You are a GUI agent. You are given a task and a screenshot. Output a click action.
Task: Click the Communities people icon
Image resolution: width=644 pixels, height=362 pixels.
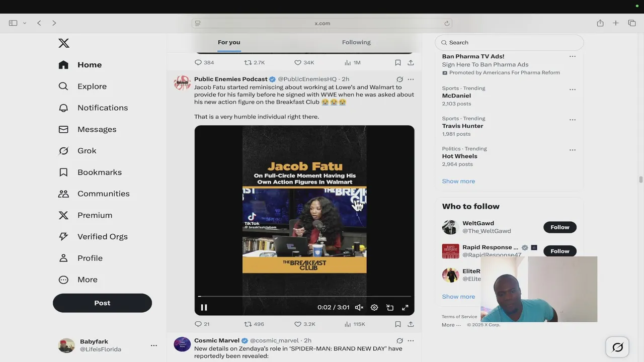click(63, 194)
